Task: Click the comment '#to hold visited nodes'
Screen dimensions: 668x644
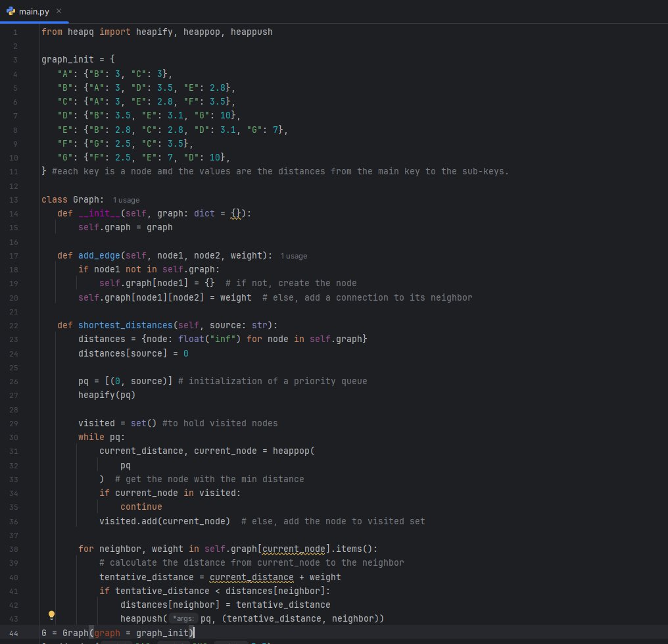Action: 220,423
